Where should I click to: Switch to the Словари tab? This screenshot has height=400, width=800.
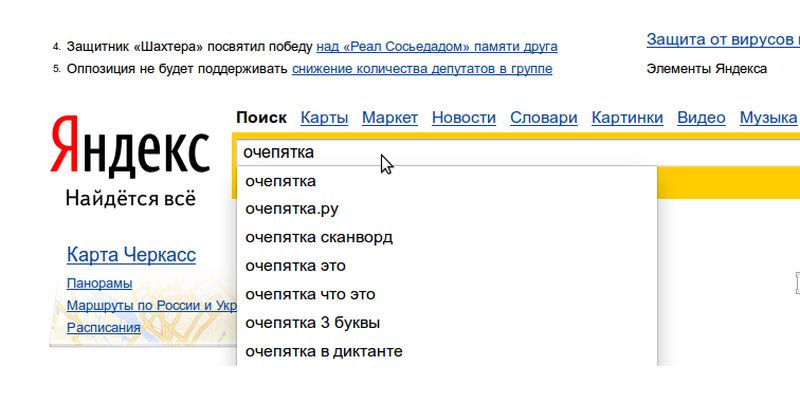click(x=543, y=118)
